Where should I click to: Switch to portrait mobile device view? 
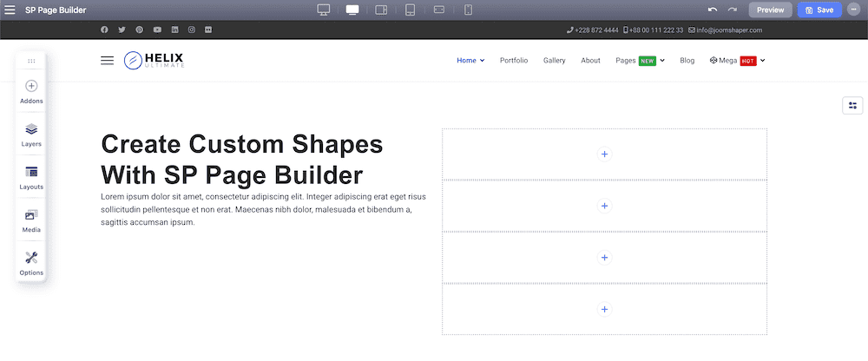469,10
